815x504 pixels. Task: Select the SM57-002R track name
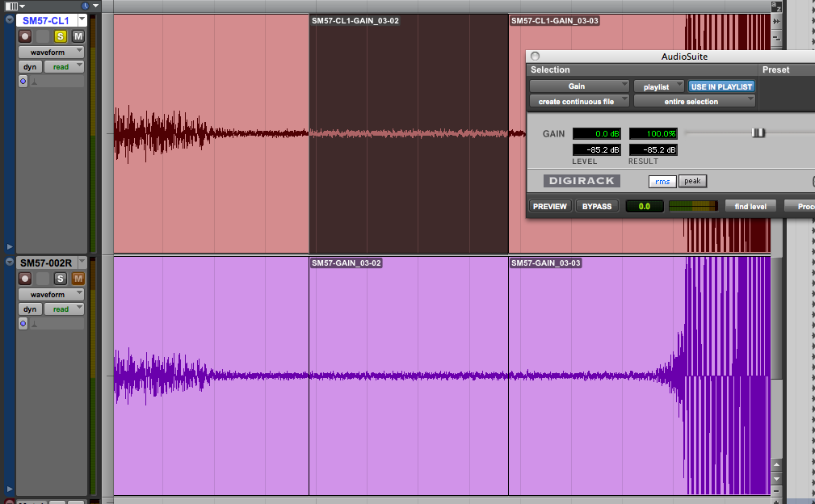46,262
